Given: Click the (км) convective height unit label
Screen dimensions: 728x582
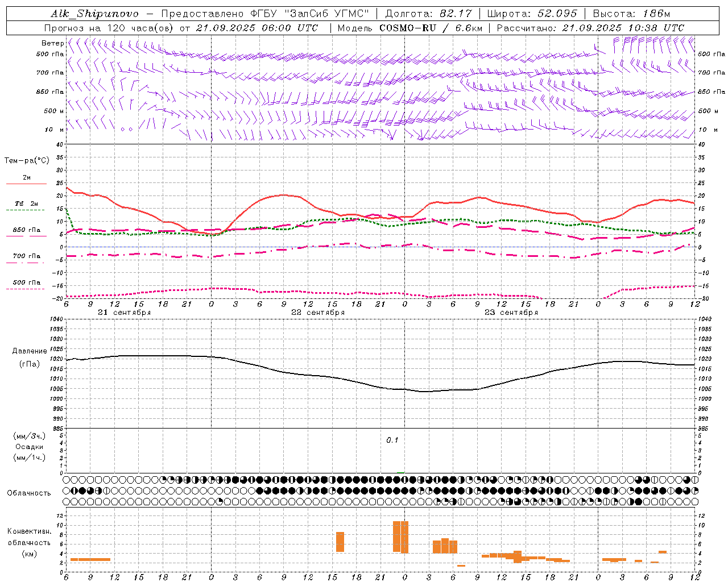Looking at the screenshot, I should click(x=30, y=554).
